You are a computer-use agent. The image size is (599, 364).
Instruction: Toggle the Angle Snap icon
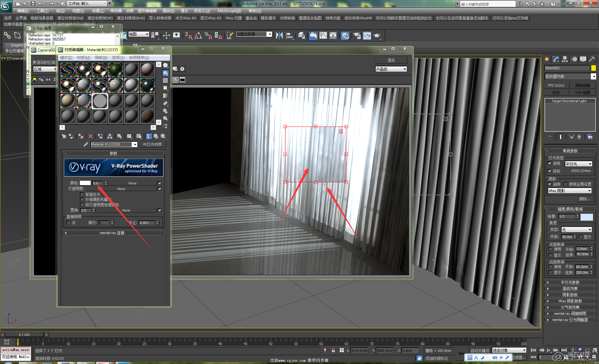tap(198, 36)
